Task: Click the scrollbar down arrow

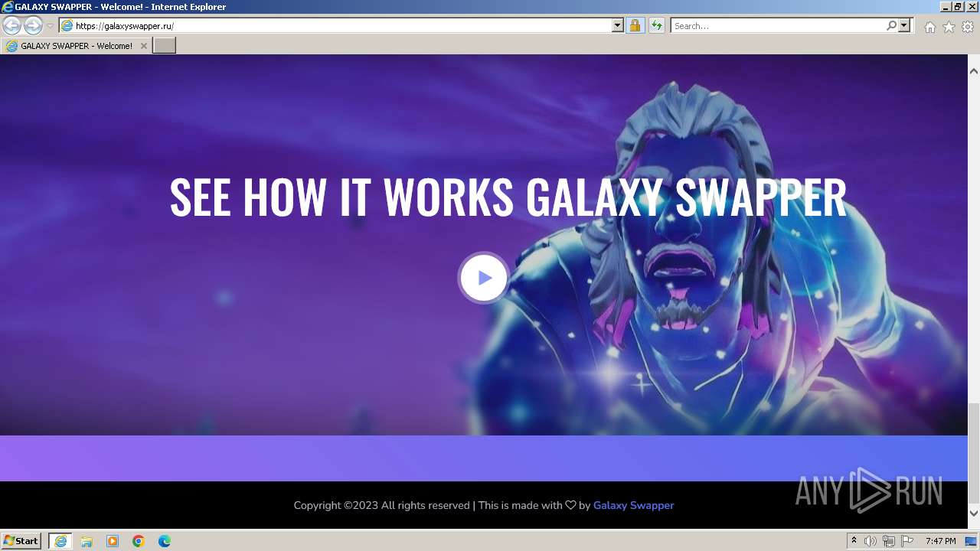Action: pyautogui.click(x=974, y=514)
